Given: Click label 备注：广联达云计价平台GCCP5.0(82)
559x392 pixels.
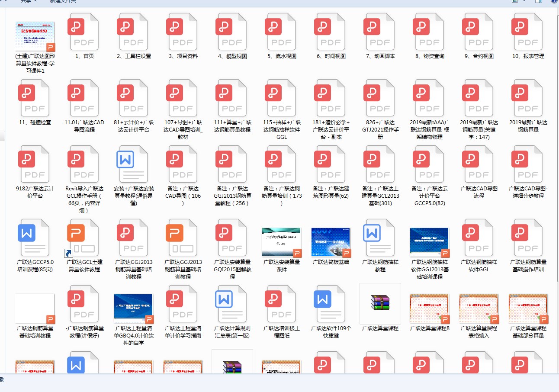Looking at the screenshot, I should pos(430,196).
